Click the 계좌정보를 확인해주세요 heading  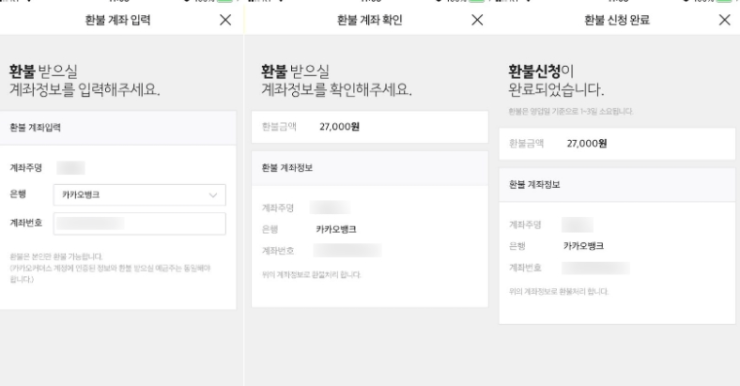point(337,89)
